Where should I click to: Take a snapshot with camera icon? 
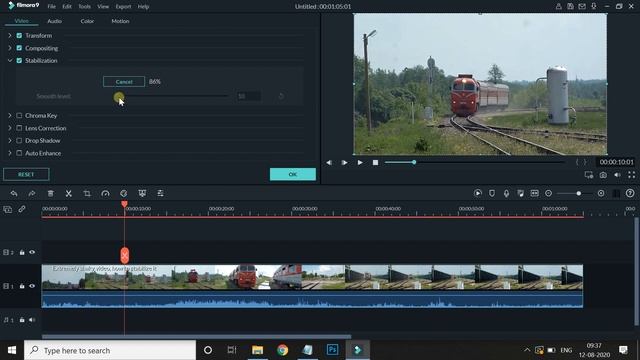(603, 175)
